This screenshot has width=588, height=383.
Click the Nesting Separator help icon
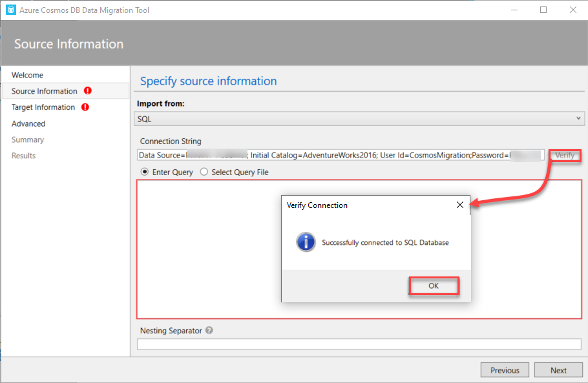tap(209, 331)
